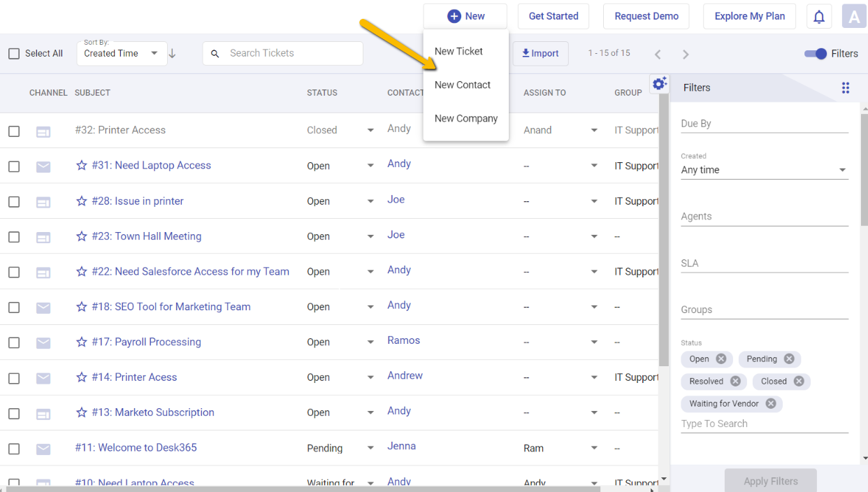Select the checkbox for ticket #32
This screenshot has width=868, height=492.
(14, 129)
